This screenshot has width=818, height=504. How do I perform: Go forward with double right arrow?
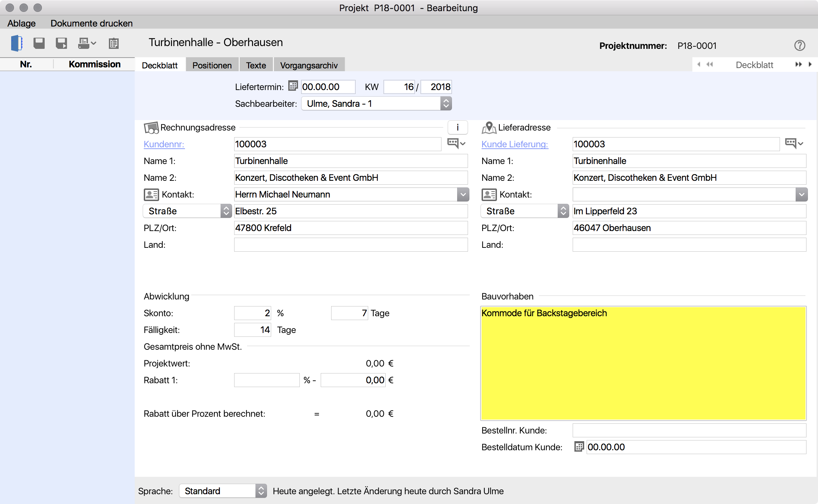(x=798, y=64)
